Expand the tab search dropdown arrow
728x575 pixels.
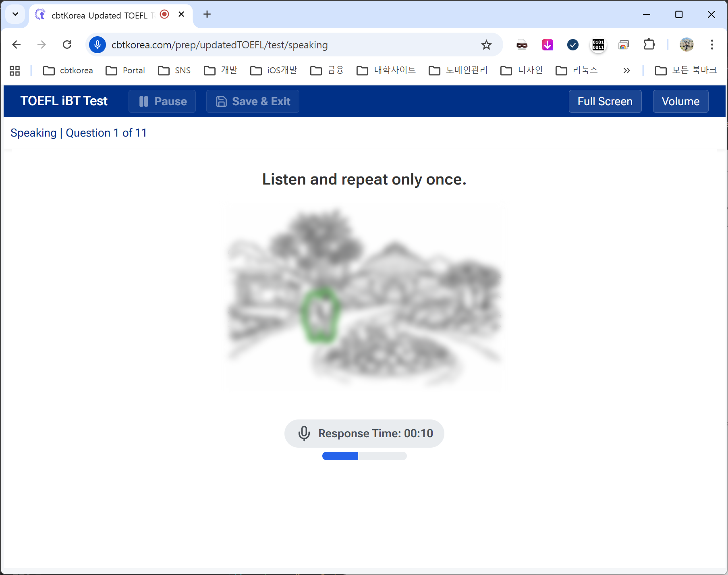15,15
